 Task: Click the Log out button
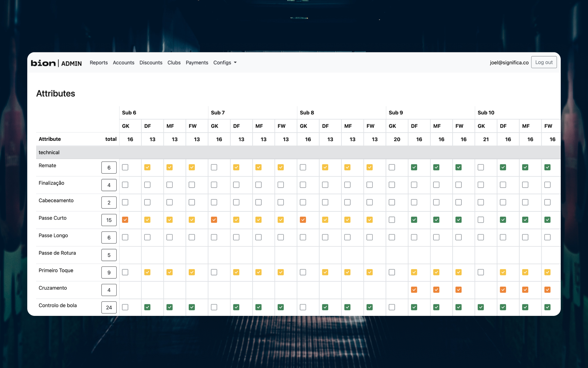coord(544,62)
